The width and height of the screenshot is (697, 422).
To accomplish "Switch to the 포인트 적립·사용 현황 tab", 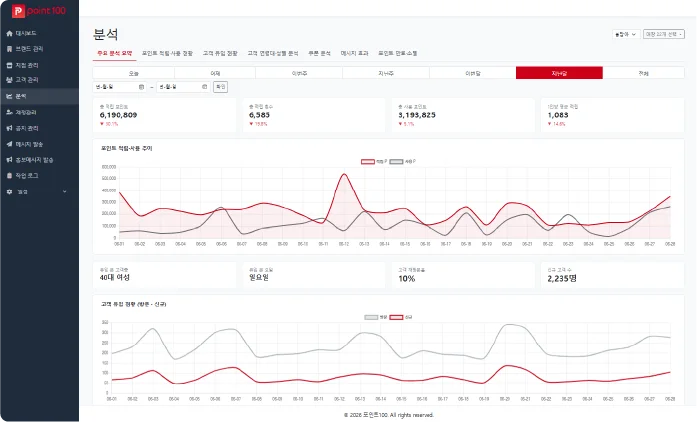I will click(167, 53).
